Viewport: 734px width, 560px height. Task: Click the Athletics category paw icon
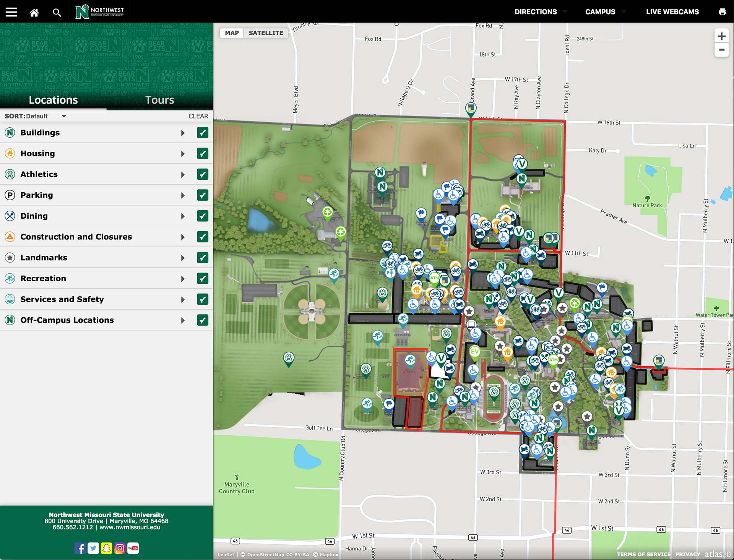point(10,174)
